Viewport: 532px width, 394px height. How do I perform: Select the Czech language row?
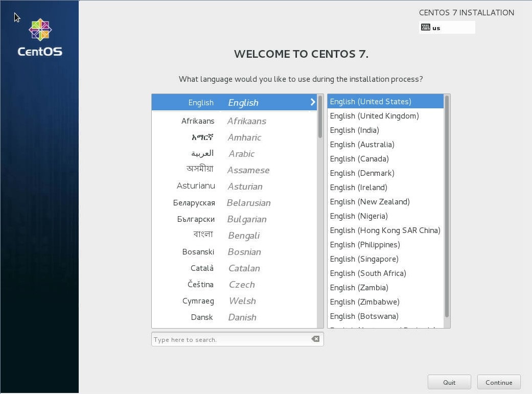click(234, 285)
